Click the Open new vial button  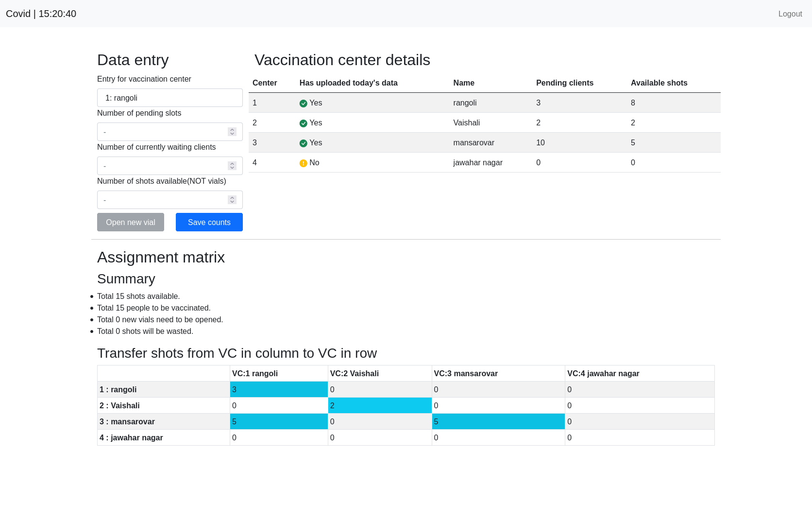[131, 222]
